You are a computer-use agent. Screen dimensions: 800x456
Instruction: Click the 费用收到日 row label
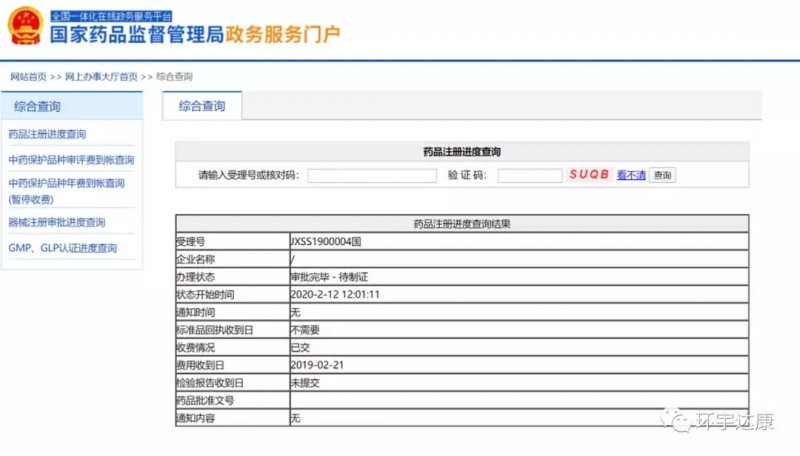201,365
